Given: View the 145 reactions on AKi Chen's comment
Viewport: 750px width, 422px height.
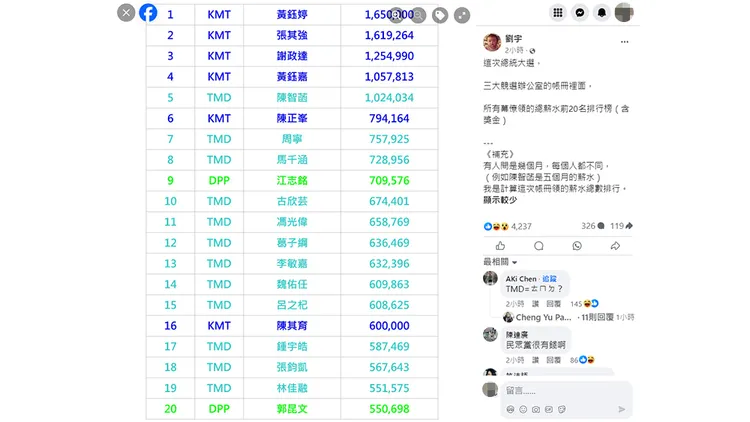Looking at the screenshot, I should point(584,304).
